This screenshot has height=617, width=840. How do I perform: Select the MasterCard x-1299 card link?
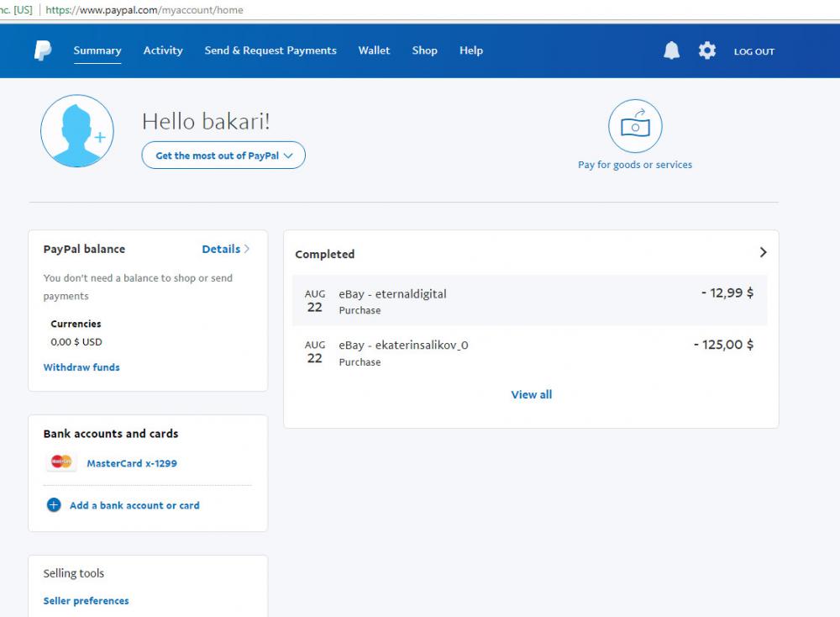click(132, 463)
